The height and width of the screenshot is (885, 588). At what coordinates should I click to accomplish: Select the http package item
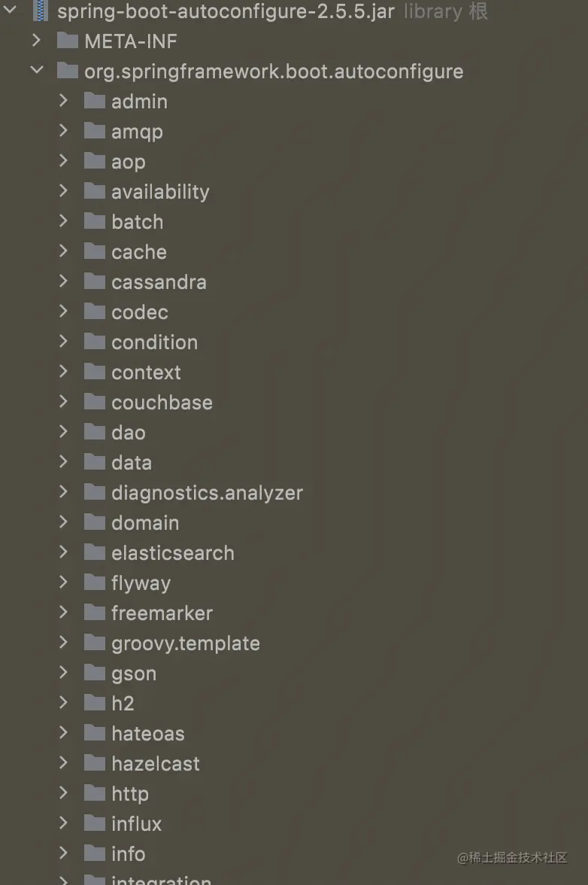click(x=129, y=793)
